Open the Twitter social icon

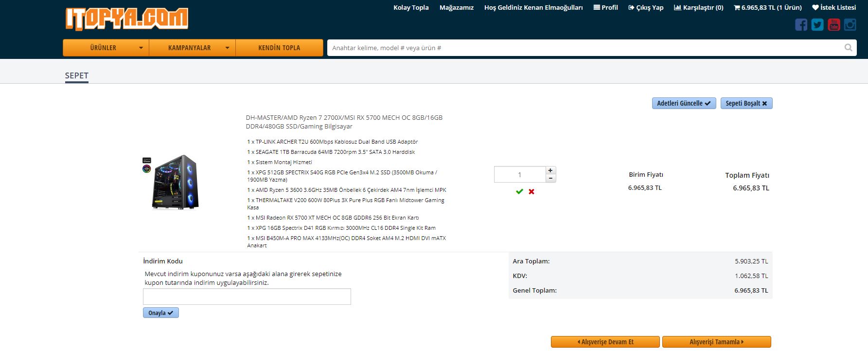pos(817,24)
